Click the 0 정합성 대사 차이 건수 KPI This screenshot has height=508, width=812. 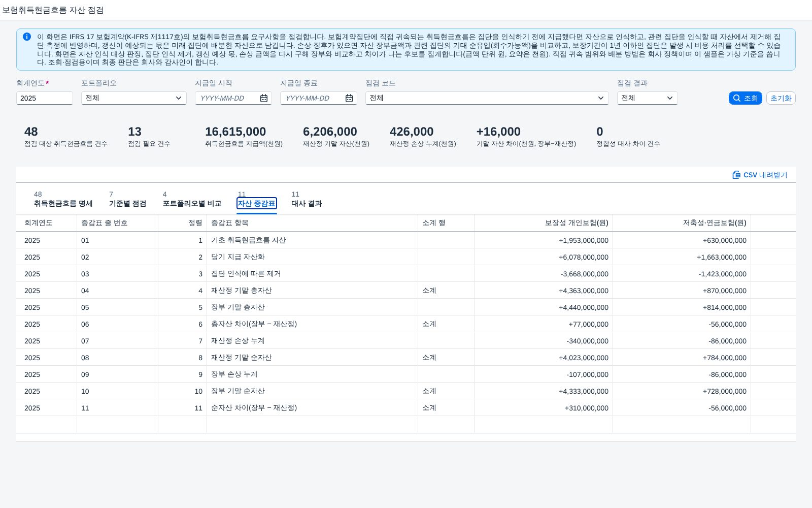point(628,137)
